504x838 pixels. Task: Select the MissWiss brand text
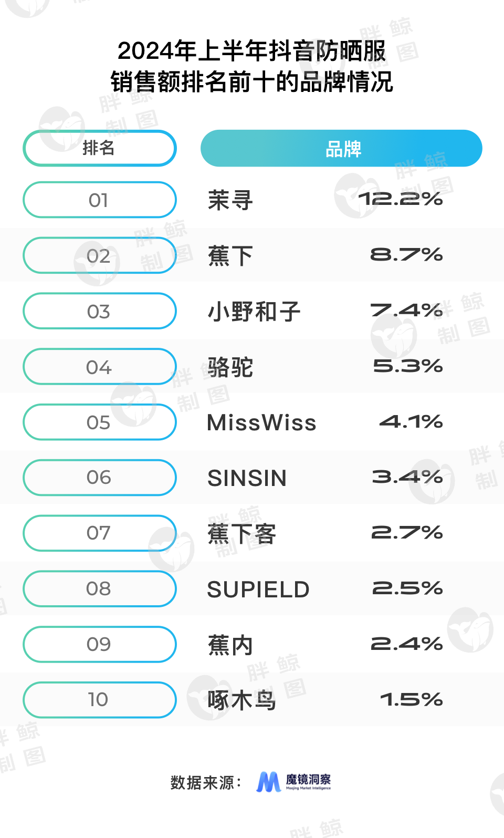coord(261,423)
